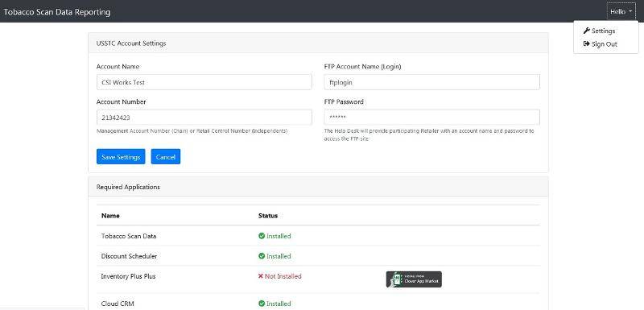Screen dimensions: 644x310
Task: Choose Sign Out in the dropdown menu
Action: pos(605,44)
